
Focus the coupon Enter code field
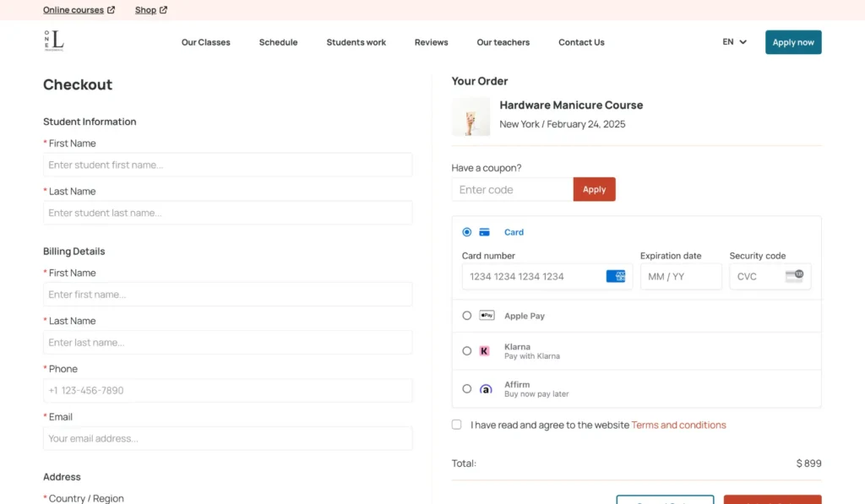(512, 190)
